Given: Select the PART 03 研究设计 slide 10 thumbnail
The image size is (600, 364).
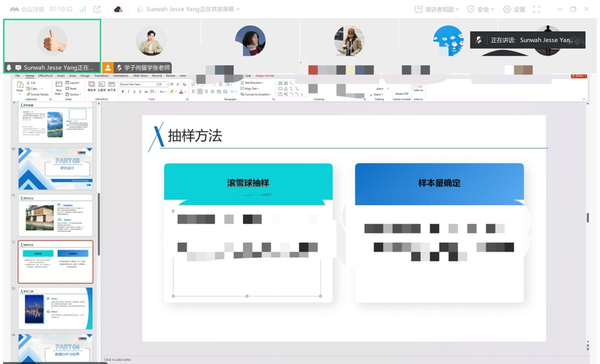Looking at the screenshot, I should [55, 169].
